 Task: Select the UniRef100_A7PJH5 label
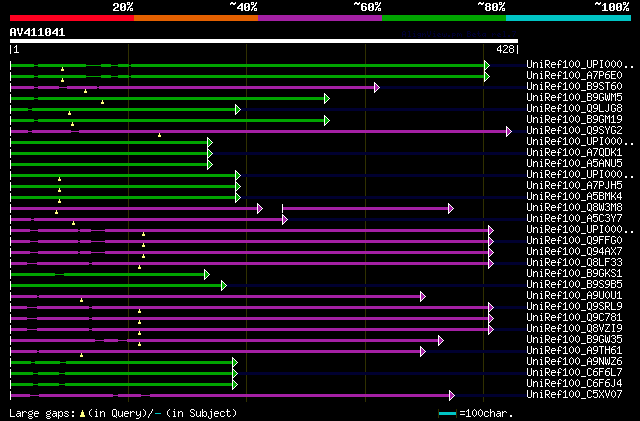pos(574,186)
